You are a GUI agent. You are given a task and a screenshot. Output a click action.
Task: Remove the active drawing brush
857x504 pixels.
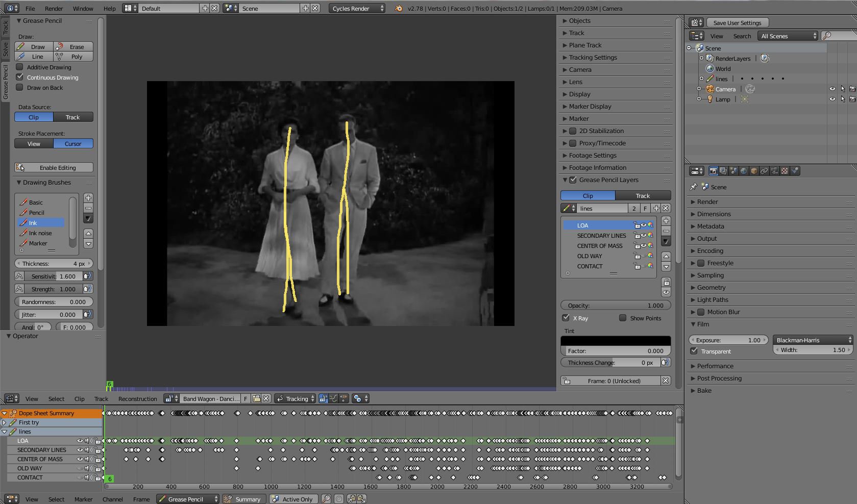pyautogui.click(x=88, y=208)
